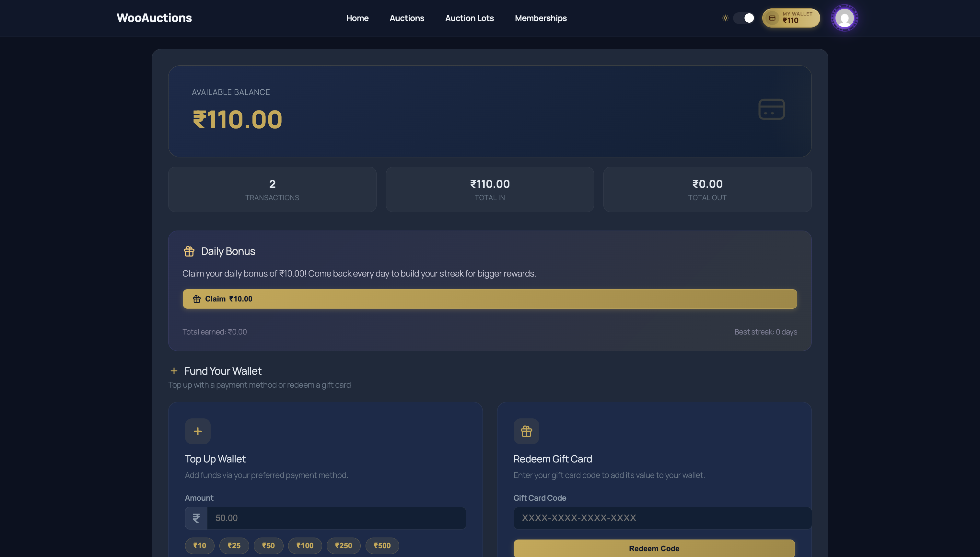This screenshot has width=980, height=557.
Task: Select the ₹250 quick amount chip
Action: (x=343, y=546)
